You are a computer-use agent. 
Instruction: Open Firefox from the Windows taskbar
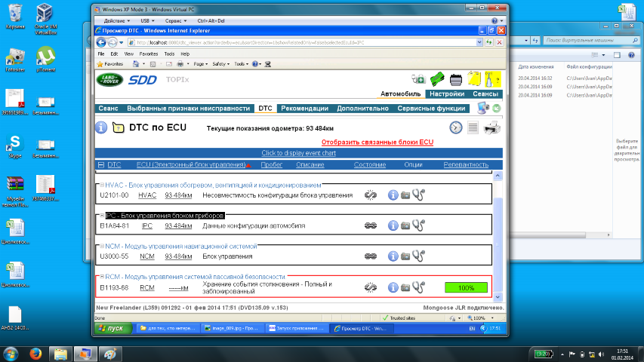35,354
